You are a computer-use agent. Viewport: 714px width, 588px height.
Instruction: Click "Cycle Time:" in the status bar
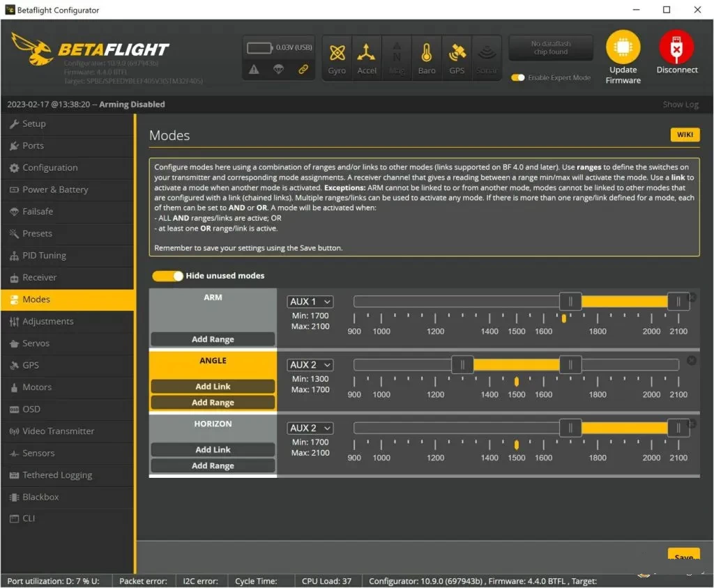(256, 581)
